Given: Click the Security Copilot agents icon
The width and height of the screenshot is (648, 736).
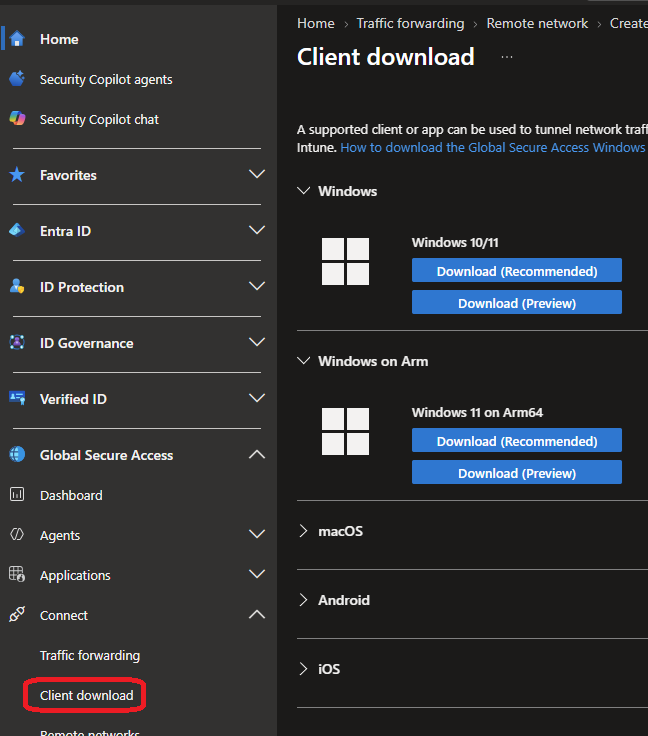Looking at the screenshot, I should pyautogui.click(x=17, y=79).
